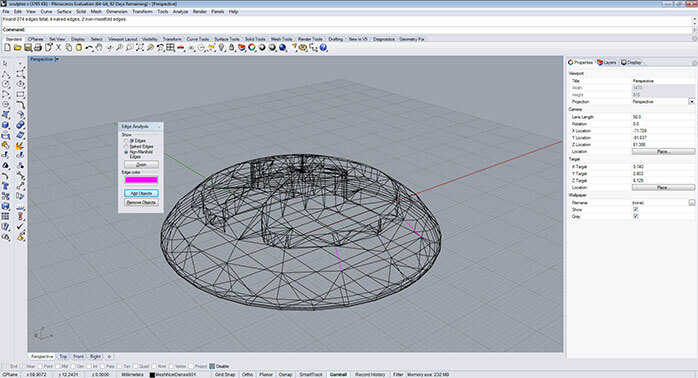
Task: Click the Remove Objects button
Action: (x=141, y=203)
